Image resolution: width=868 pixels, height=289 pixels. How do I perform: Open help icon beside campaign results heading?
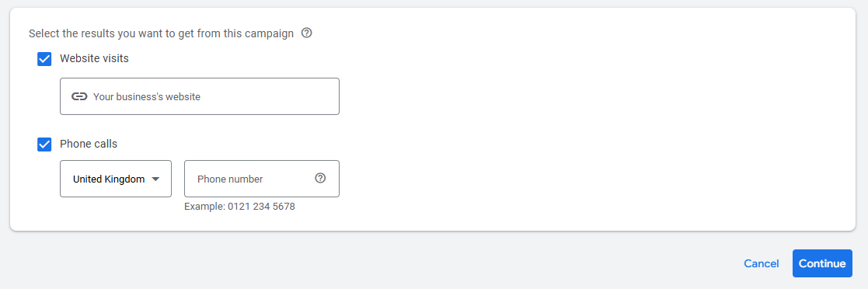coord(307,33)
